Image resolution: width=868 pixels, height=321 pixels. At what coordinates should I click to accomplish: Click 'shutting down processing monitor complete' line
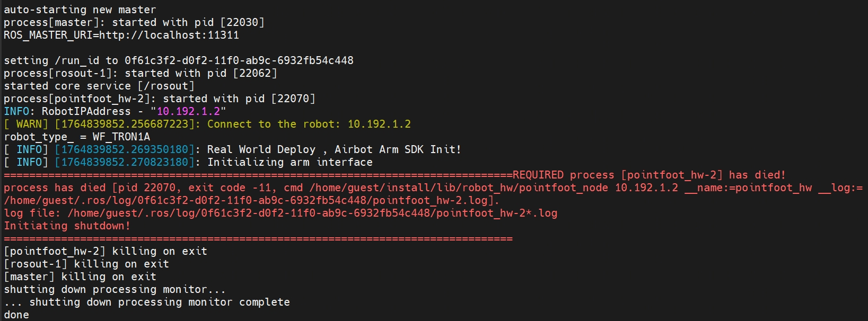(x=147, y=302)
